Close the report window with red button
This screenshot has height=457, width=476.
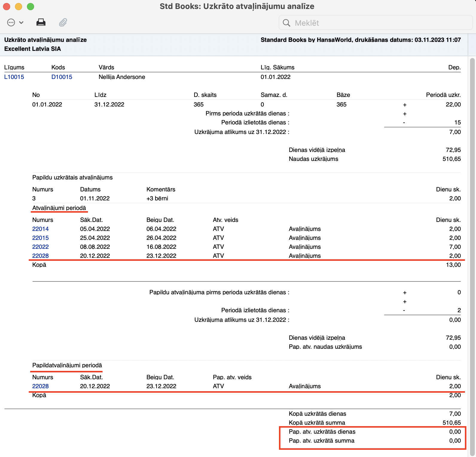[x=7, y=7]
